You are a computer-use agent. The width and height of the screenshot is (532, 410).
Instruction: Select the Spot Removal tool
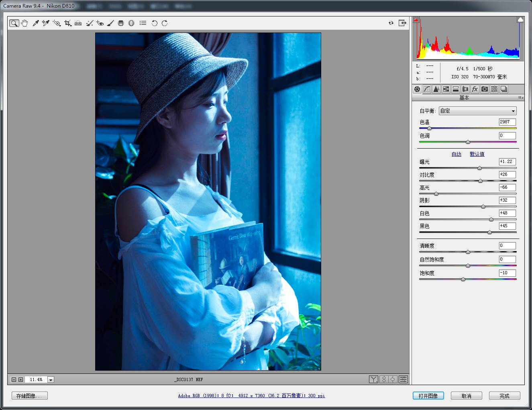(x=90, y=23)
